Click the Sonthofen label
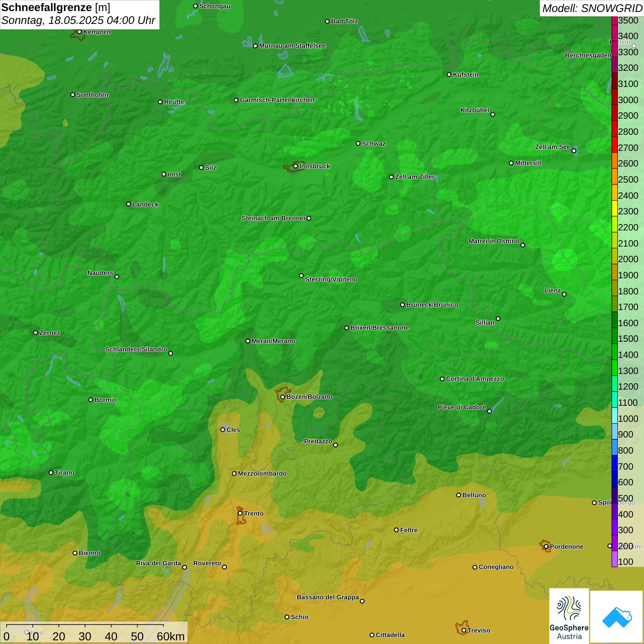644x644 pixels. (x=92, y=95)
